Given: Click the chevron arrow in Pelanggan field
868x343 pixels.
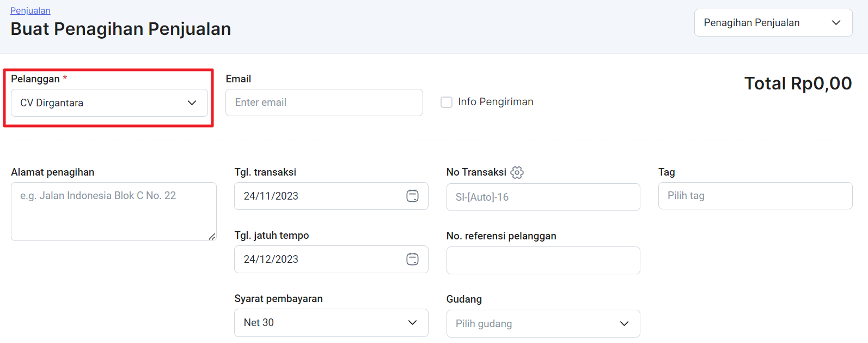Looking at the screenshot, I should coord(192,103).
